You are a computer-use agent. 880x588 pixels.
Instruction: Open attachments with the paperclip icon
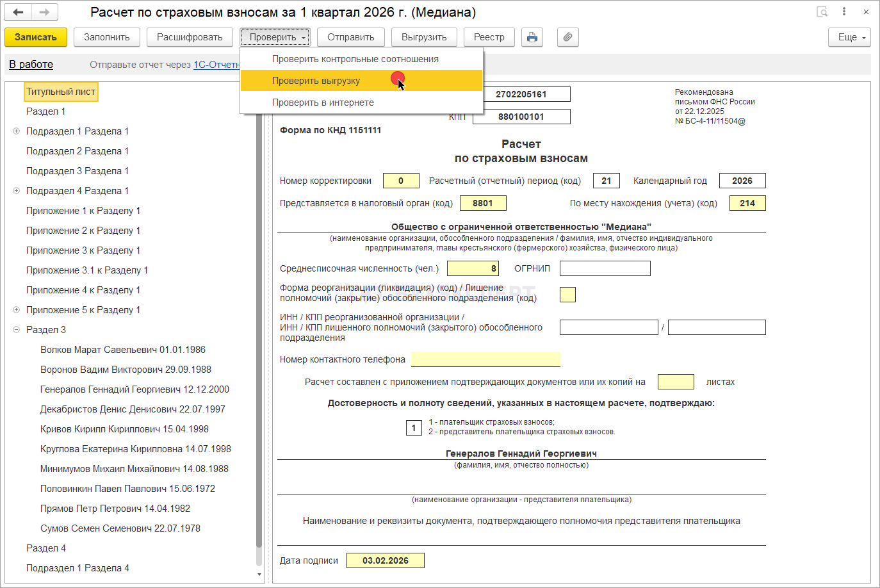tap(567, 37)
